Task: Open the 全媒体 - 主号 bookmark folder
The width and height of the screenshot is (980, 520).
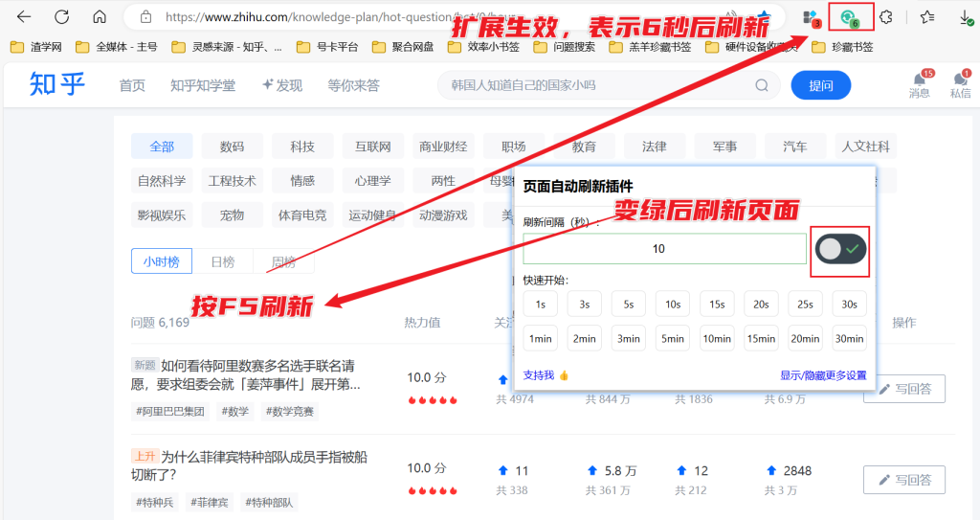Action: pos(116,47)
